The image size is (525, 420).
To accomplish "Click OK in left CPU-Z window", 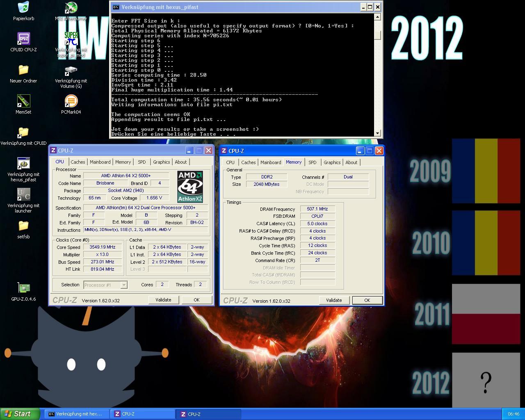I will [x=196, y=300].
